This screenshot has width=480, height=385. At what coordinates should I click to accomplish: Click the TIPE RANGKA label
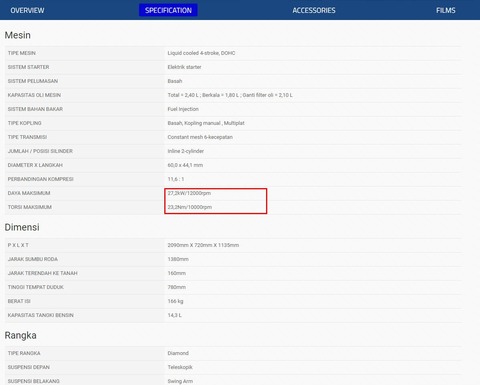[x=24, y=353]
